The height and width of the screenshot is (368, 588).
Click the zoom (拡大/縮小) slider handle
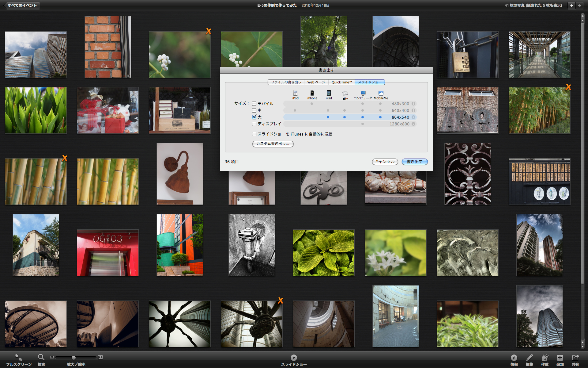pos(73,358)
